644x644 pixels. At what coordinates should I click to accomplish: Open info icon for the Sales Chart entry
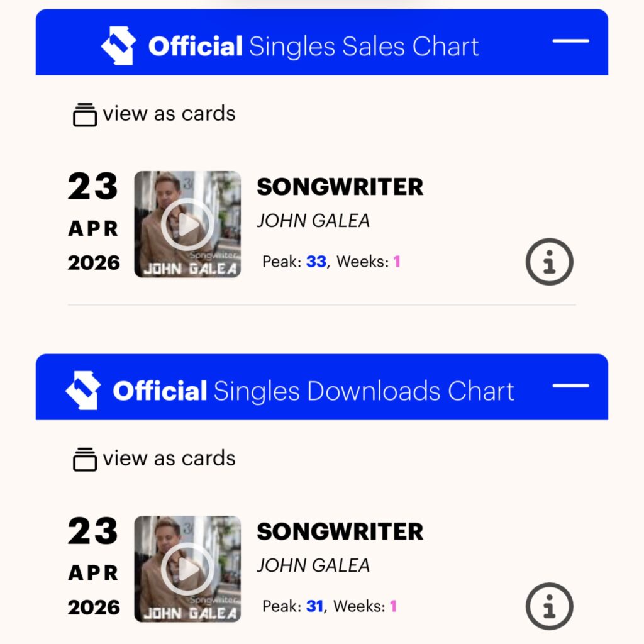point(549,262)
